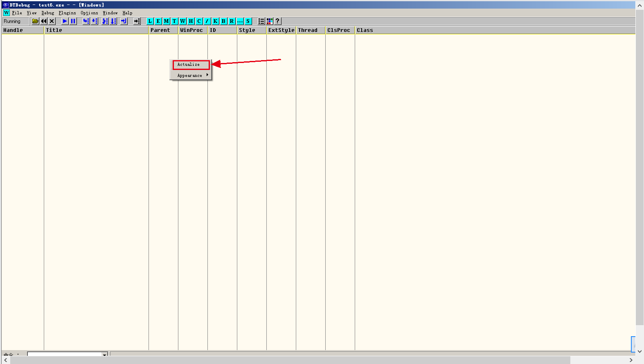The image size is (644, 364).
Task: Click the DTDebug title bar icon
Action: pyautogui.click(x=6, y=5)
